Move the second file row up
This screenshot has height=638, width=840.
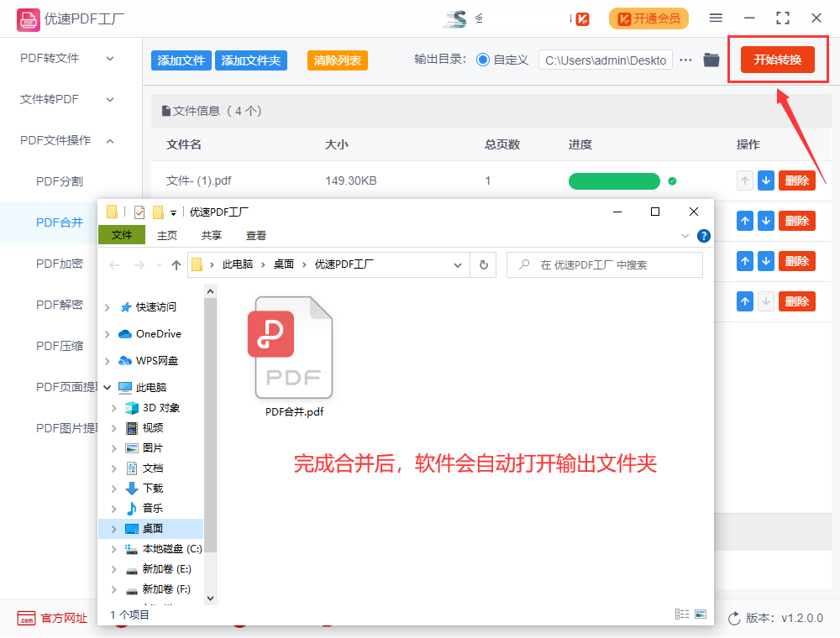pyautogui.click(x=744, y=221)
